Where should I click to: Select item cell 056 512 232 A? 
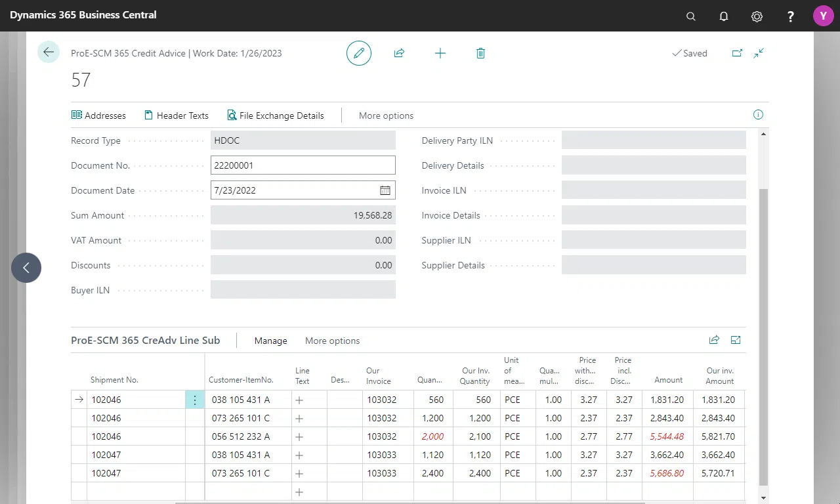tap(248, 436)
